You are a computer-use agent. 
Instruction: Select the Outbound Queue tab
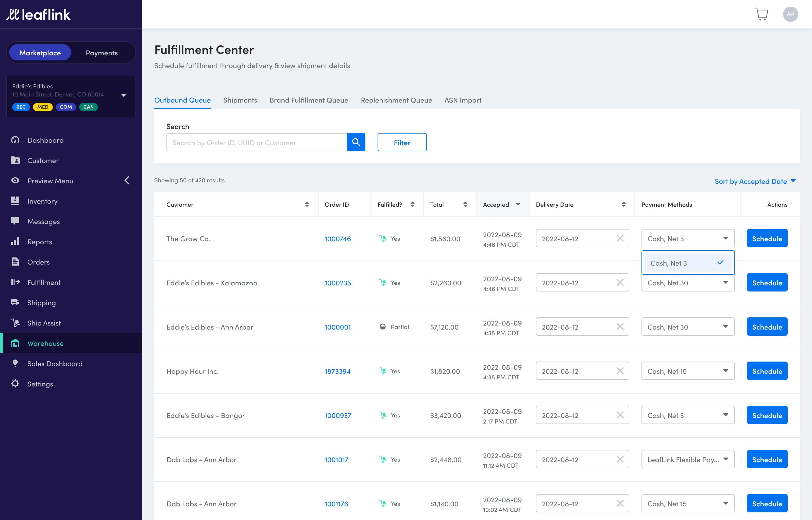182,100
